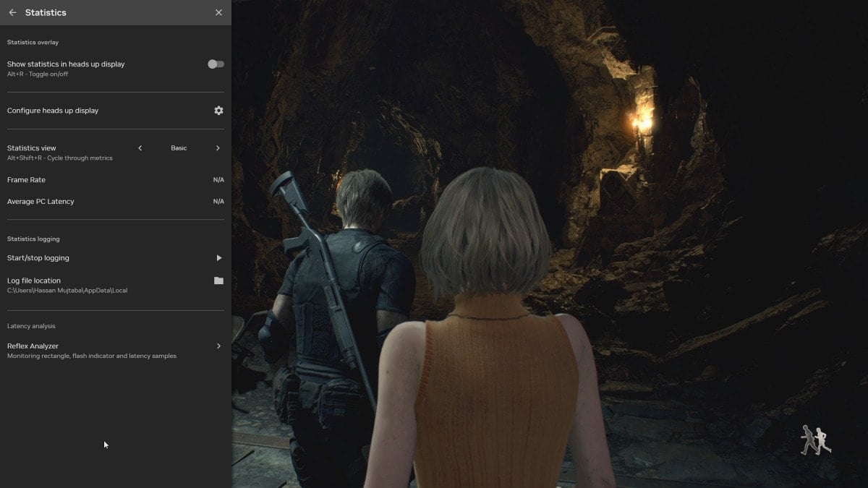Open log file location folder icon
The image size is (868, 488).
pyautogui.click(x=218, y=281)
